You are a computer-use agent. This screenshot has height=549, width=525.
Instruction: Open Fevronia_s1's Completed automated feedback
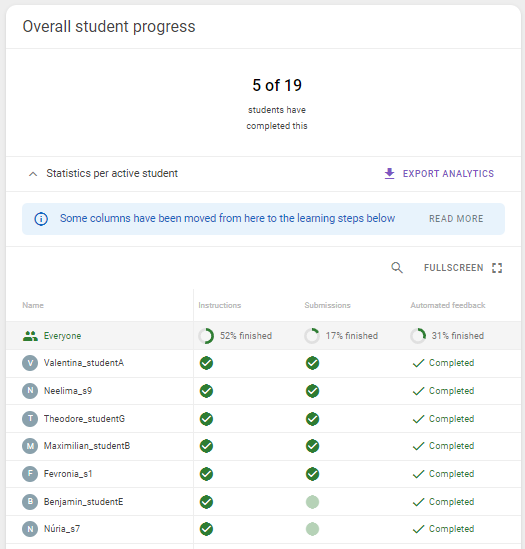[x=443, y=474]
